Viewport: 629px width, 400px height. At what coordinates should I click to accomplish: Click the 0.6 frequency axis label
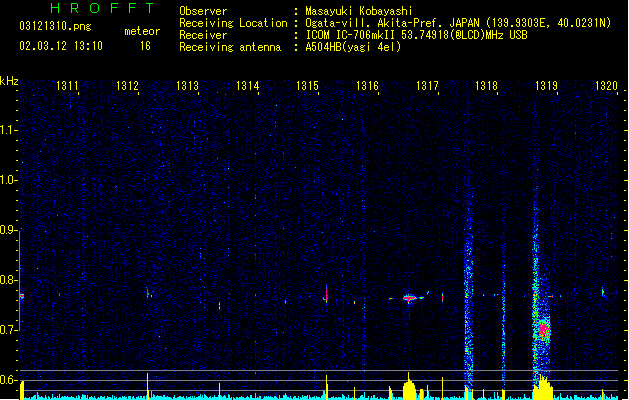8,380
